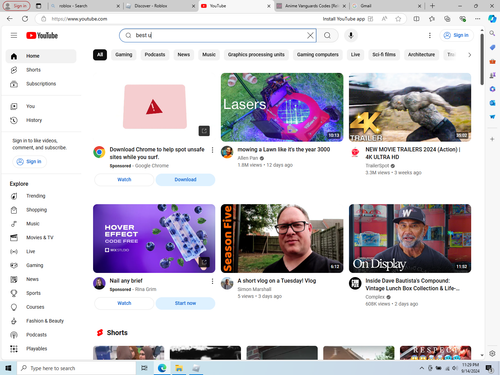Open On Display video thumbnail
This screenshot has width=500, height=375.
(x=410, y=238)
